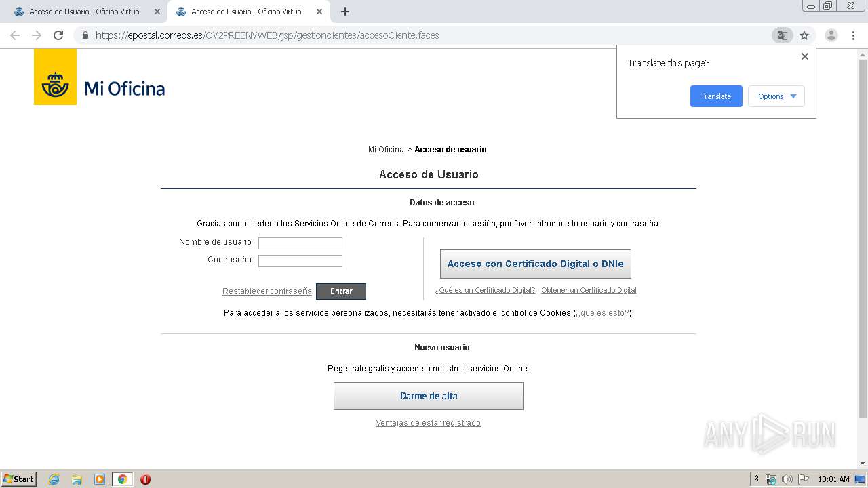Click the Datos de acceso heading

point(442,203)
